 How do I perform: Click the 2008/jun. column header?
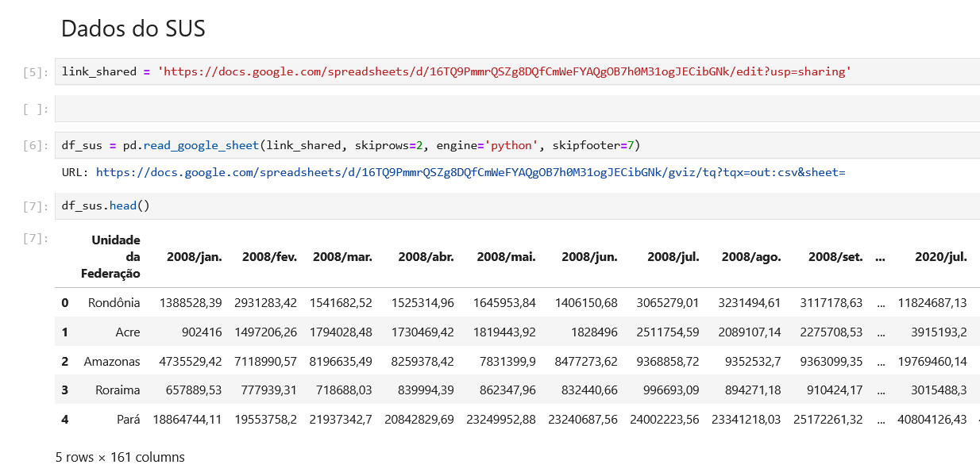589,257
